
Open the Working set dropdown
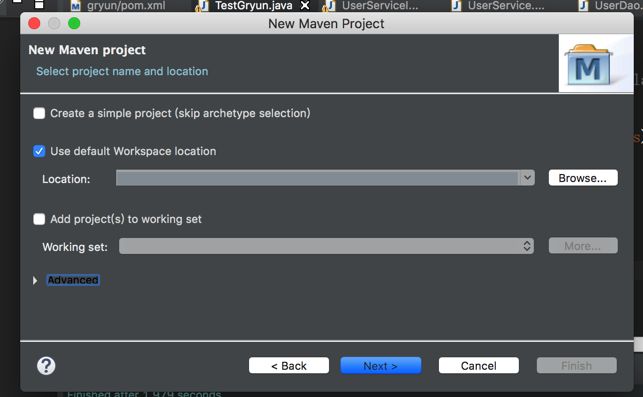(326, 246)
